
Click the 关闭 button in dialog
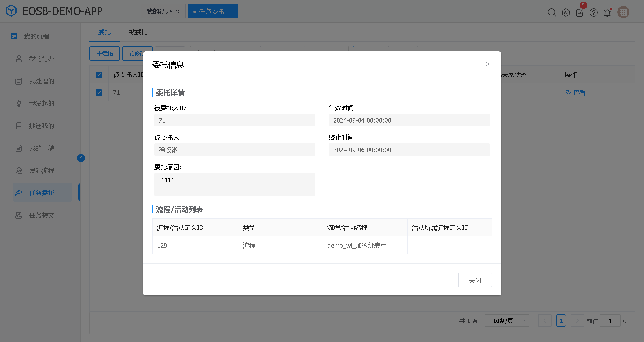[474, 280]
